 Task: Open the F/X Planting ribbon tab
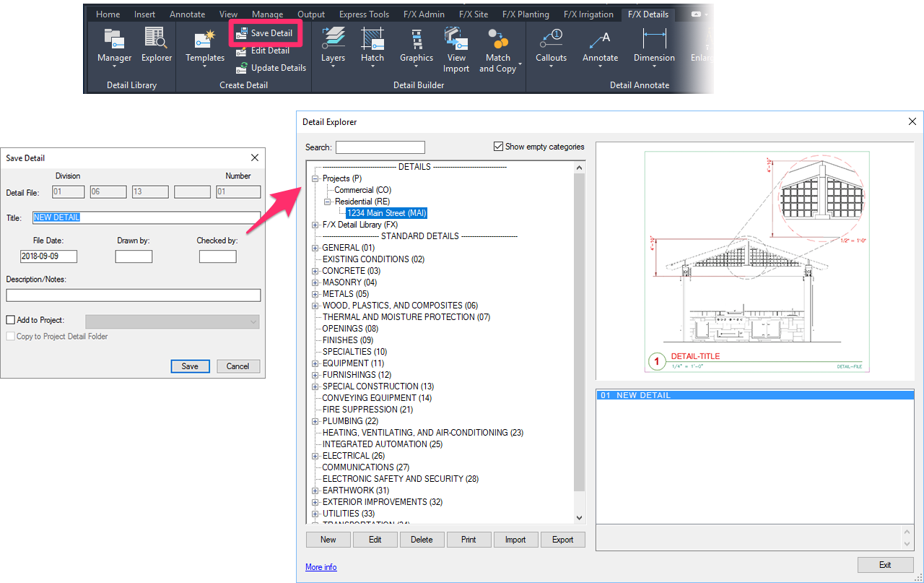(526, 14)
